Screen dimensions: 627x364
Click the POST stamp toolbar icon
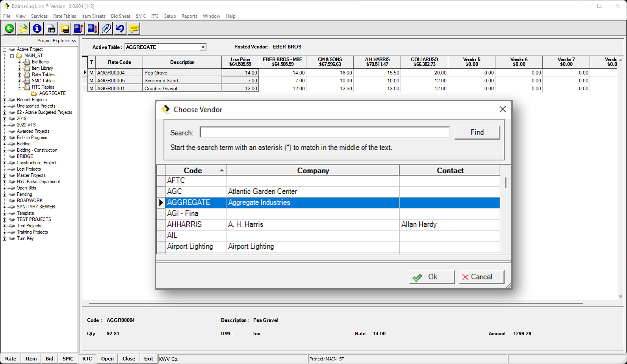[x=106, y=29]
